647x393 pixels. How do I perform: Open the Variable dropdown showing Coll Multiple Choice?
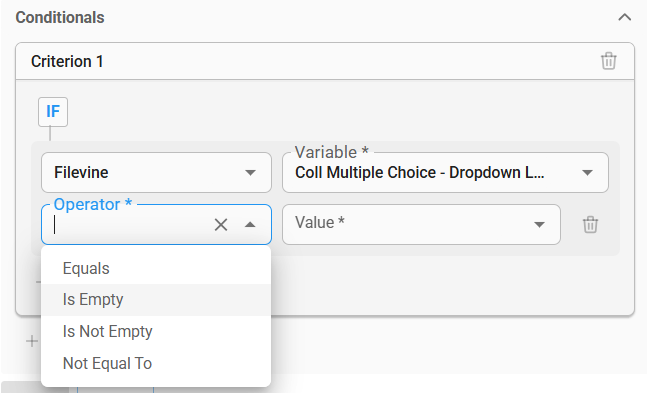pos(445,173)
